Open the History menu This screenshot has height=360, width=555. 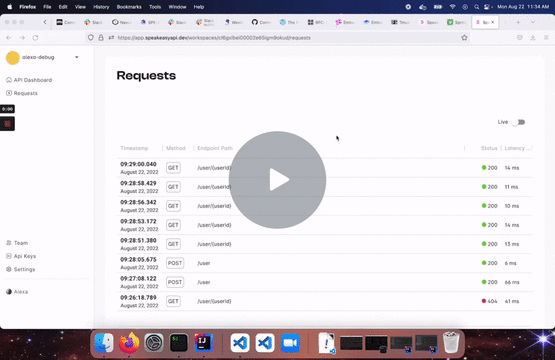click(101, 7)
